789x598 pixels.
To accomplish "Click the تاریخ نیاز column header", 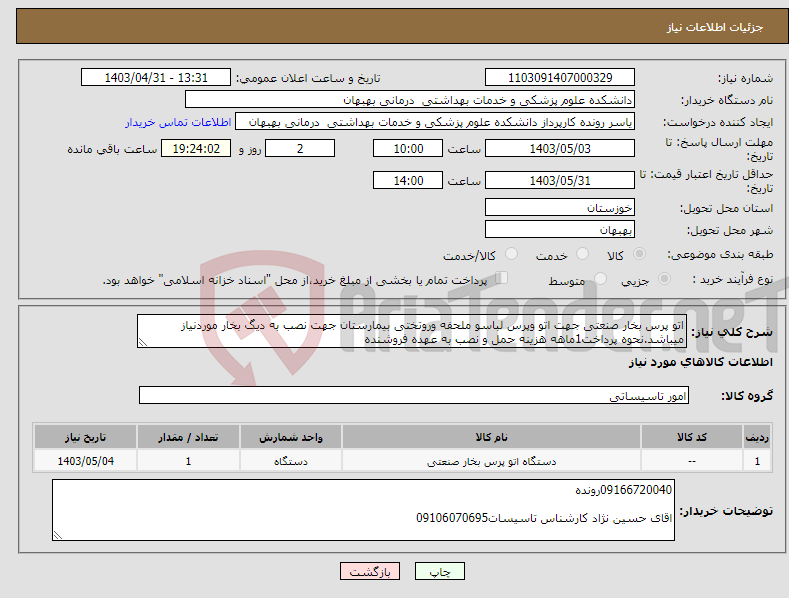I will (86, 437).
